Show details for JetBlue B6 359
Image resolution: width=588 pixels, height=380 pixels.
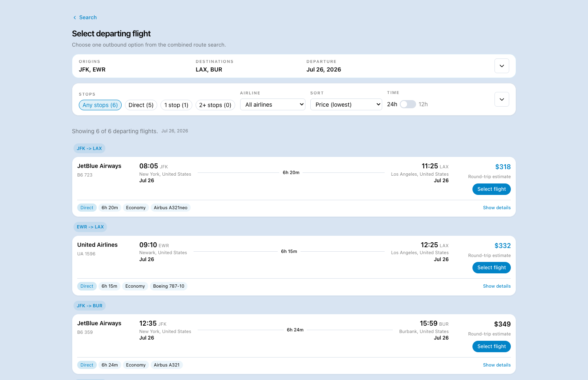(x=497, y=365)
